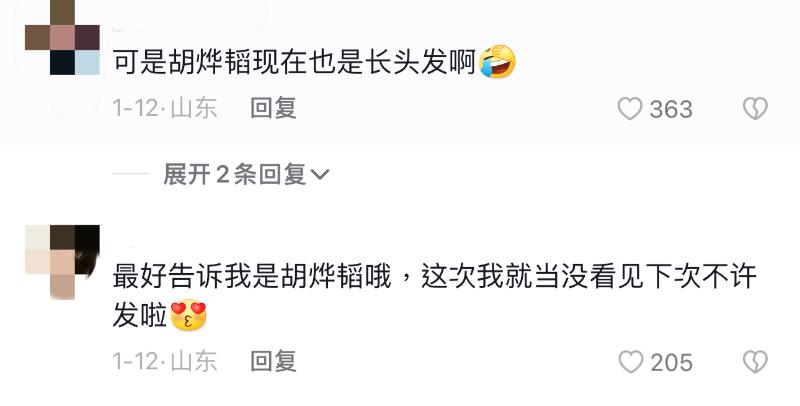Tap the laughing-crying emoji in first comment
The width and height of the screenshot is (800, 406).
click(497, 62)
